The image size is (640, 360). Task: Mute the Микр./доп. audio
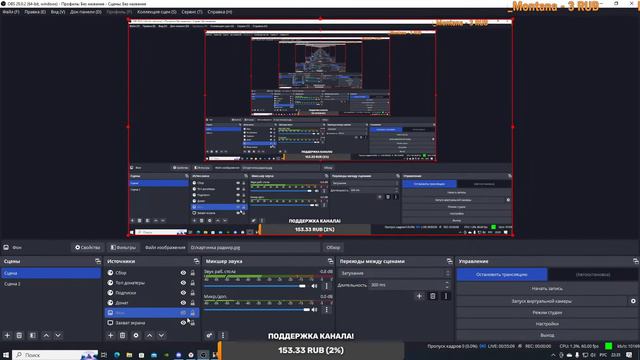[x=314, y=309]
